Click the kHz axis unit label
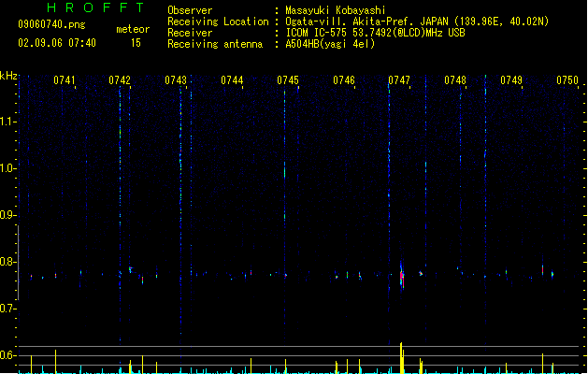Image resolution: width=588 pixels, height=374 pixels. coord(8,76)
